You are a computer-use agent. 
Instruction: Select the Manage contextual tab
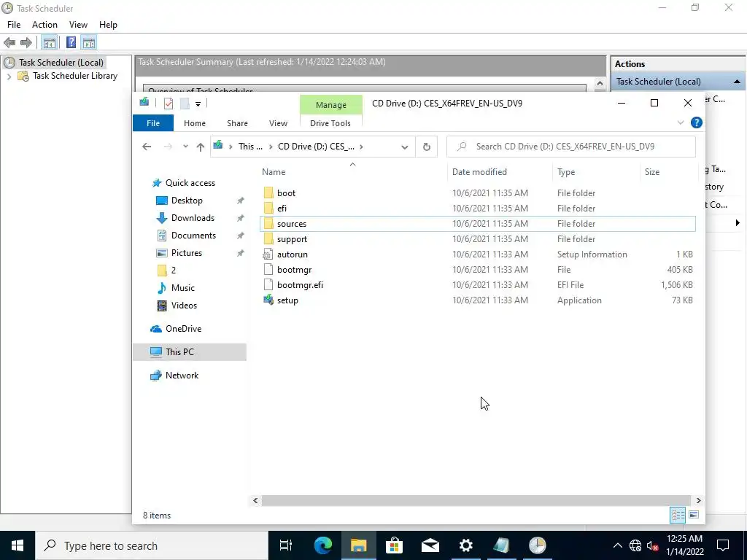[331, 105]
